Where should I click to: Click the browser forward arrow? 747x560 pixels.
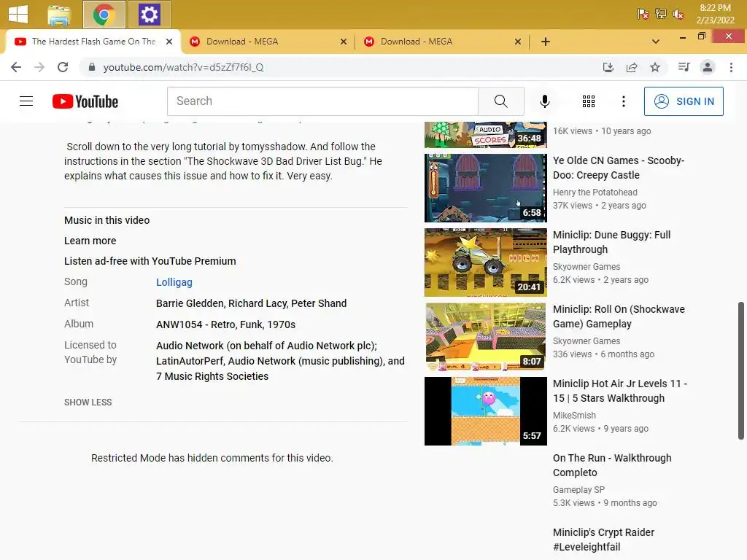click(39, 67)
